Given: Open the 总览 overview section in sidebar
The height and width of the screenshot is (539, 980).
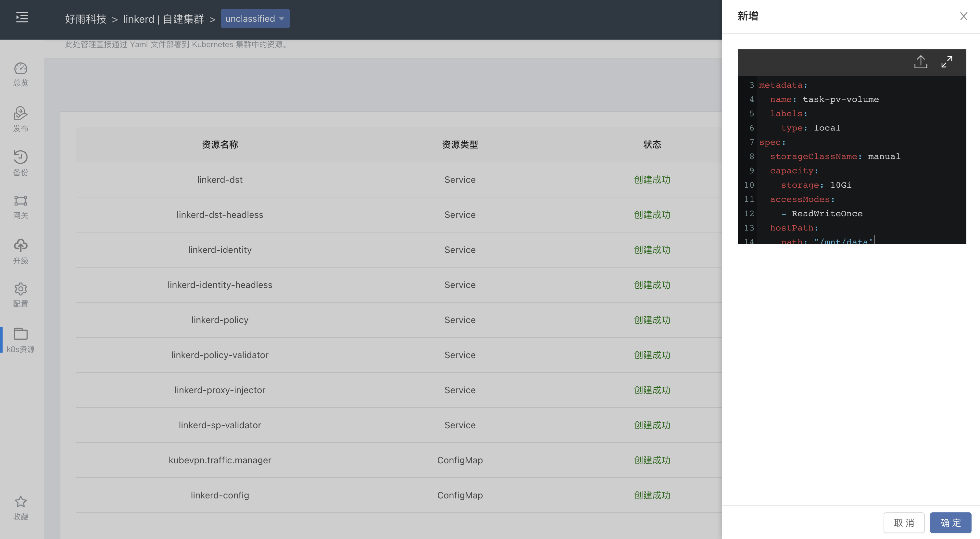Looking at the screenshot, I should pos(20,74).
